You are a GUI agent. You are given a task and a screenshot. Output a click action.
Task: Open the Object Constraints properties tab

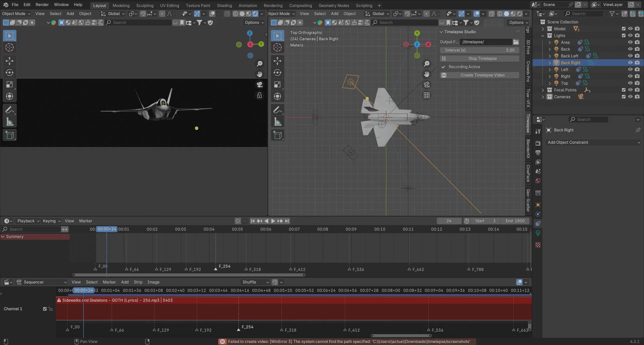[x=538, y=224]
